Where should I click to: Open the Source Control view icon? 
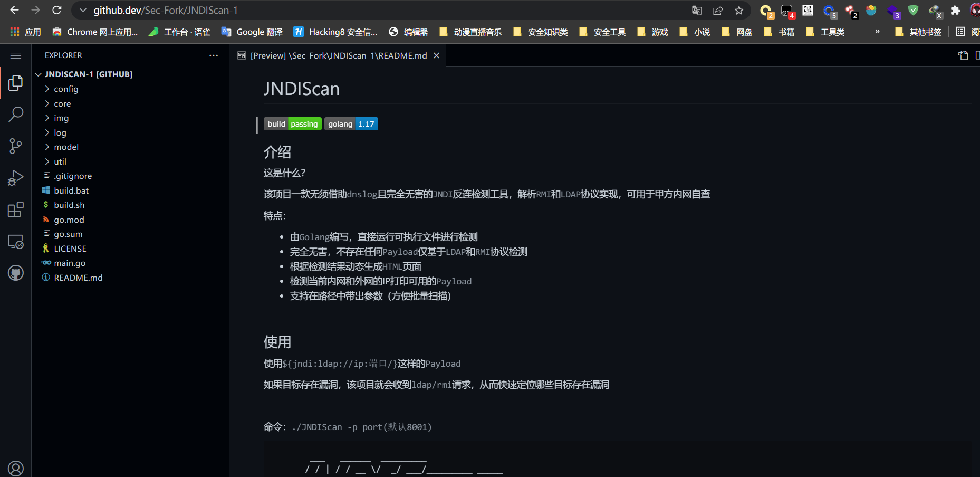tap(16, 146)
